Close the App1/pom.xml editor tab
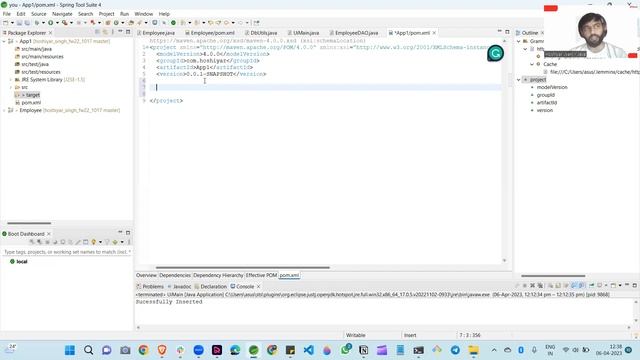640x360 pixels. pyautogui.click(x=434, y=33)
